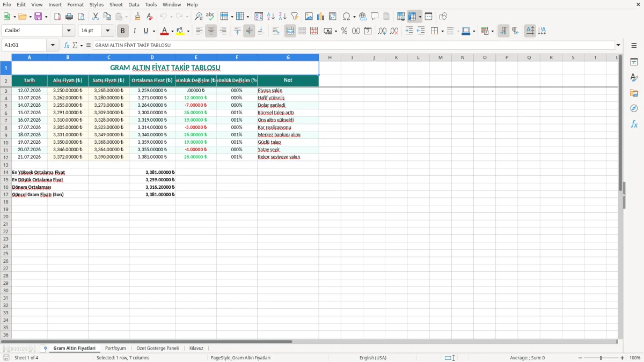
Task: Open the Sort dialog
Action: pyautogui.click(x=259, y=17)
